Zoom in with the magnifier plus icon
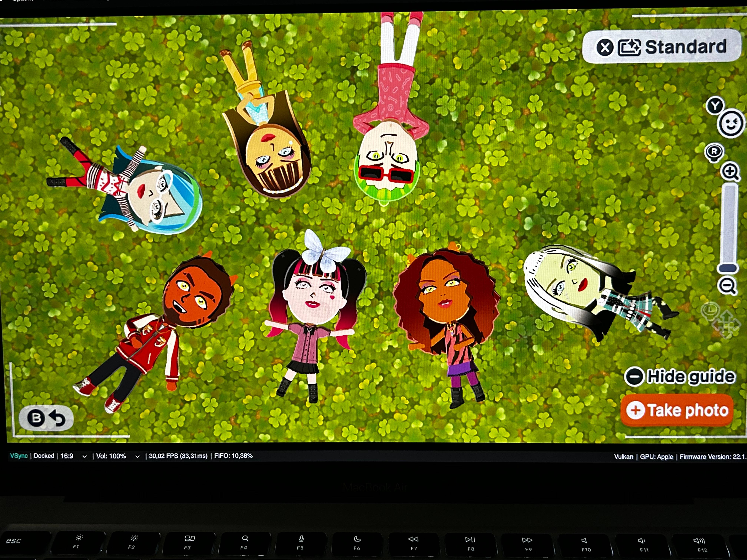Image resolution: width=747 pixels, height=560 pixels. 730,172
